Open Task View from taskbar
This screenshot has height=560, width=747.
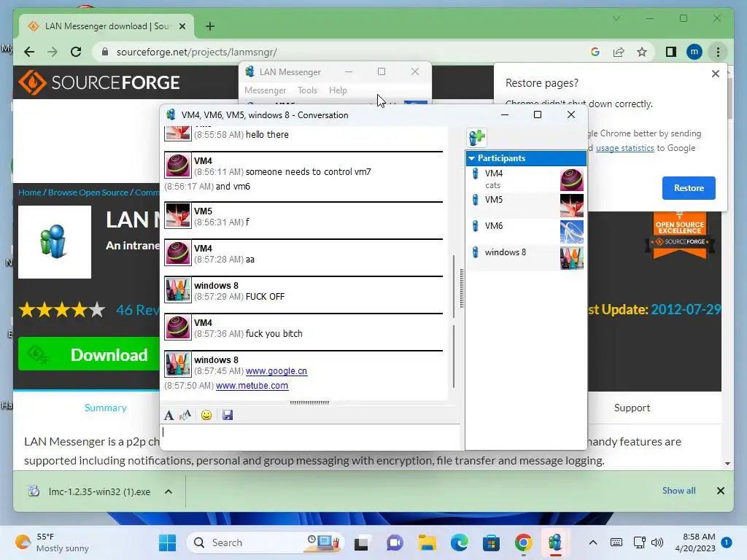point(361,542)
